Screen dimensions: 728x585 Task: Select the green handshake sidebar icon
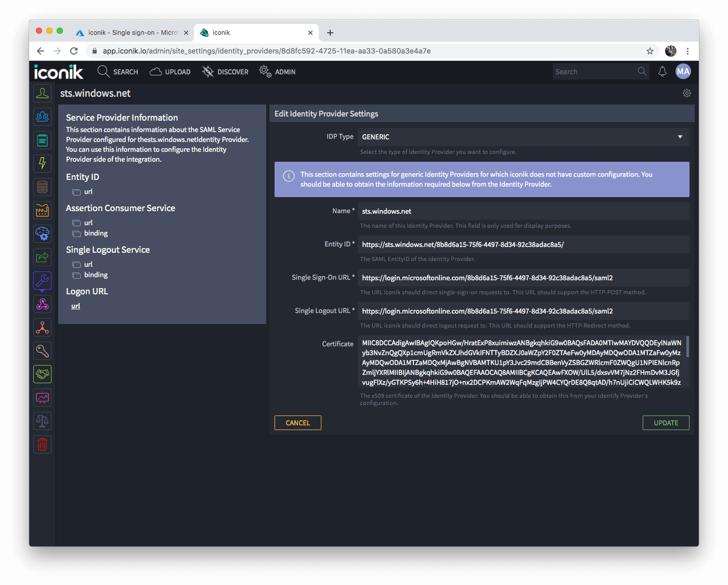pos(42,374)
